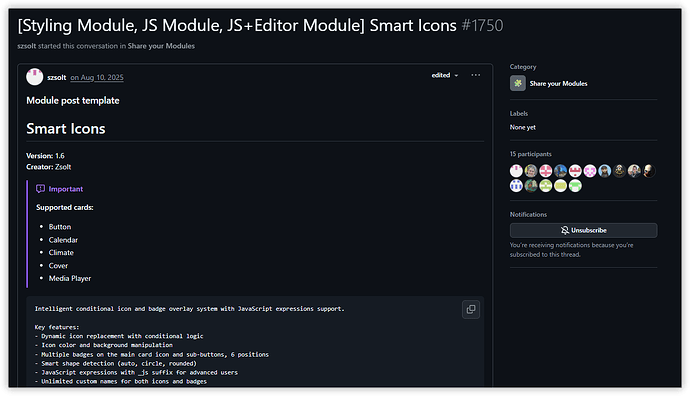Click third avatar in second participant row
690x396 pixels.
pos(546,186)
